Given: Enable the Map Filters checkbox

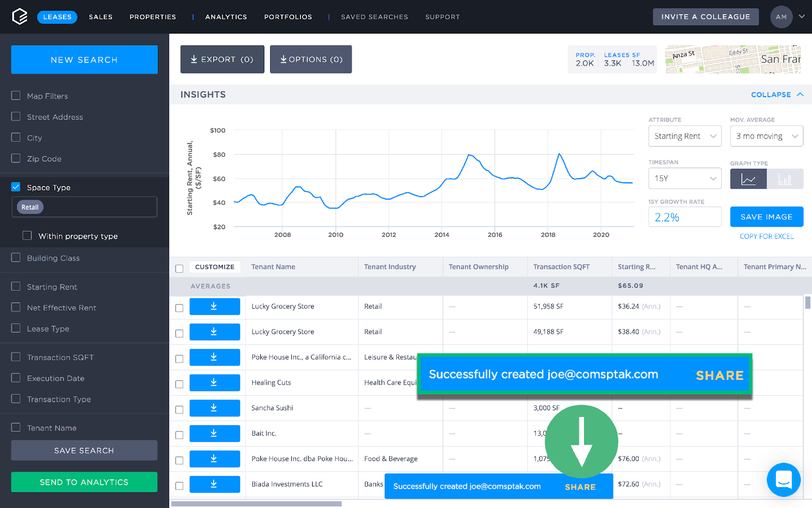Looking at the screenshot, I should point(16,96).
